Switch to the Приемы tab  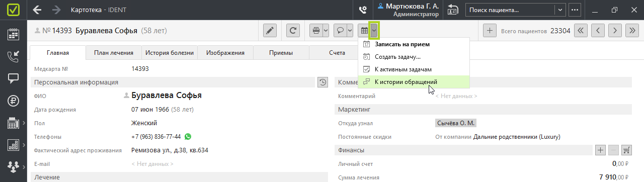click(281, 53)
